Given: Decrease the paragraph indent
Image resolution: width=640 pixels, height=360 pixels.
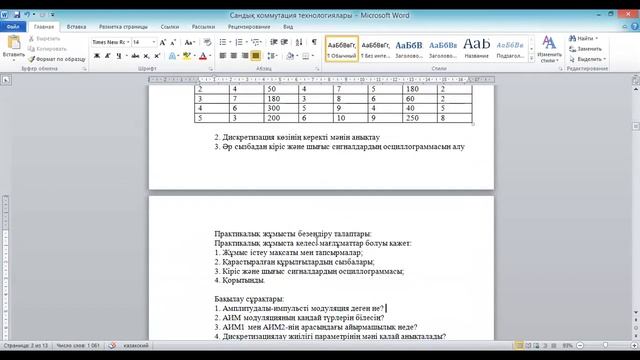Looking at the screenshot, I should coord(274,42).
